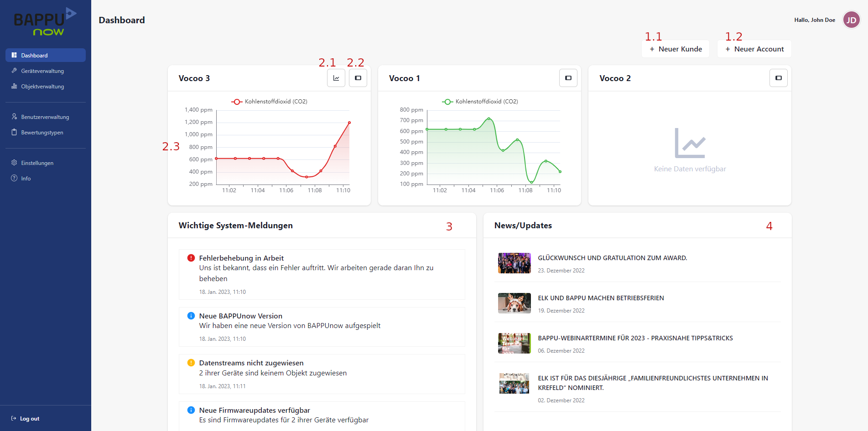Open news ELK UND BAPPU MACHEN BETRIEBSFERIEN
Viewport: 868px width, 431px height.
click(x=601, y=298)
